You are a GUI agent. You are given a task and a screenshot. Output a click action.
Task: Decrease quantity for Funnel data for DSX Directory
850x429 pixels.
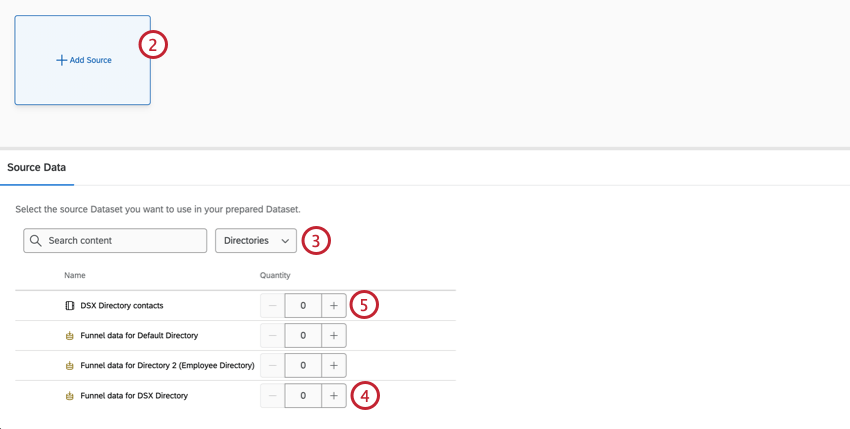(x=272, y=396)
